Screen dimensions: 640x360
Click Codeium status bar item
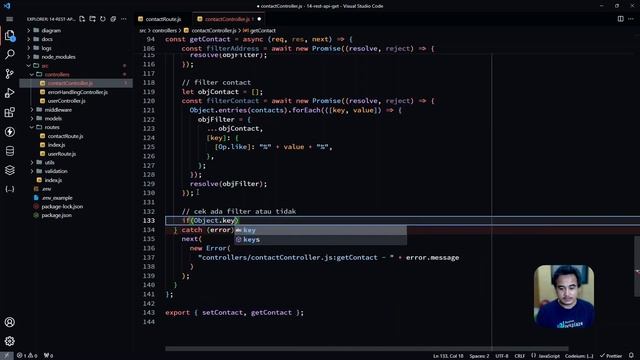click(x=579, y=356)
